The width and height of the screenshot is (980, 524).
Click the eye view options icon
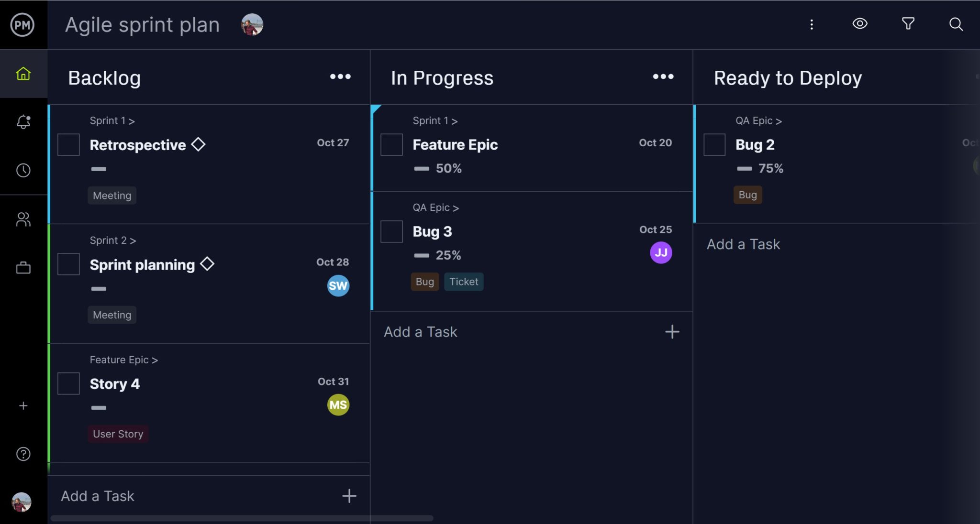[x=859, y=23]
